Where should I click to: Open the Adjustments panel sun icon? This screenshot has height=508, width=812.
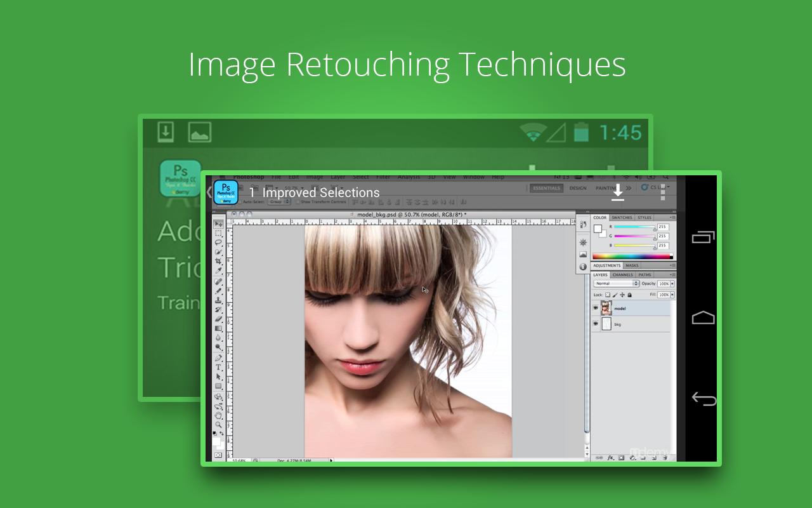click(x=582, y=242)
